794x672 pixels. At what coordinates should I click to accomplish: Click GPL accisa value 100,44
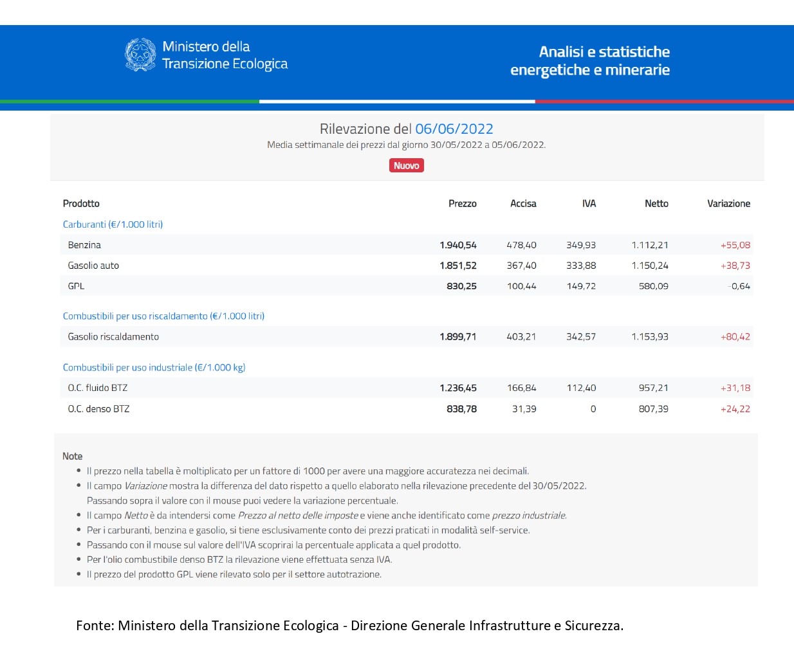521,286
